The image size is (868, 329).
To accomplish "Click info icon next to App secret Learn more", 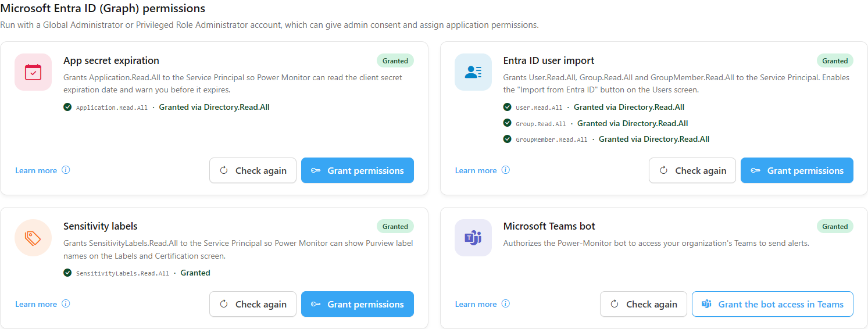I will tap(66, 170).
